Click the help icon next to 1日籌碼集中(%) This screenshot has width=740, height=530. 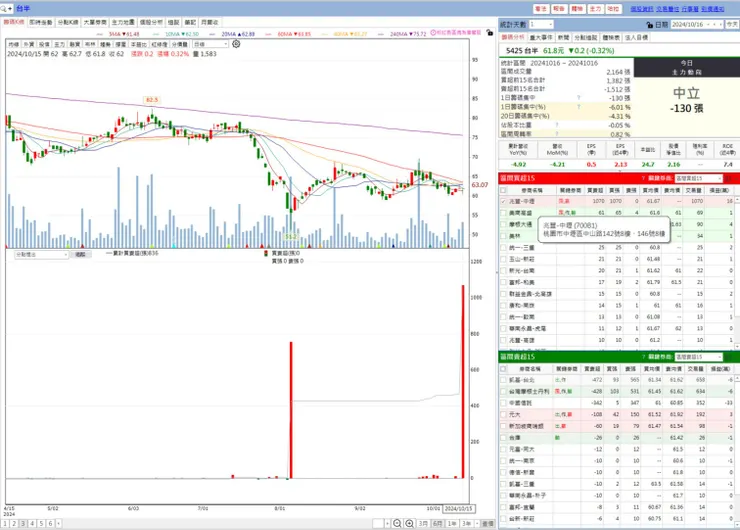pos(579,107)
